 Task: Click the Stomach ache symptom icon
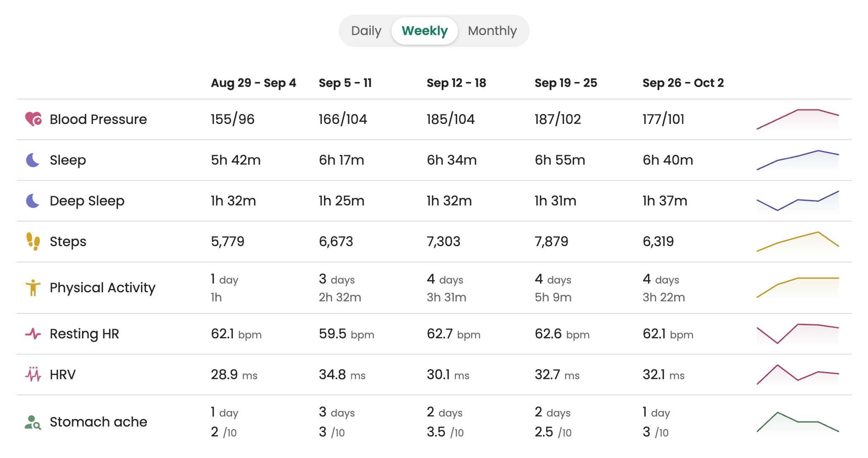[33, 422]
